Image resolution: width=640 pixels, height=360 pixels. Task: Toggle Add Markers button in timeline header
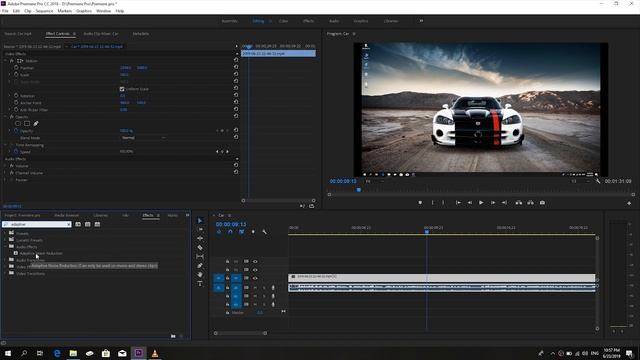coord(253,232)
